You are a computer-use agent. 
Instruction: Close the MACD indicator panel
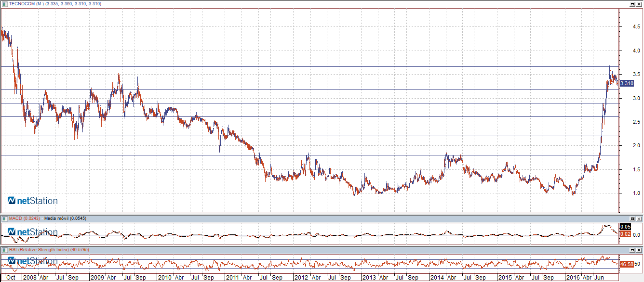[x=639, y=219]
